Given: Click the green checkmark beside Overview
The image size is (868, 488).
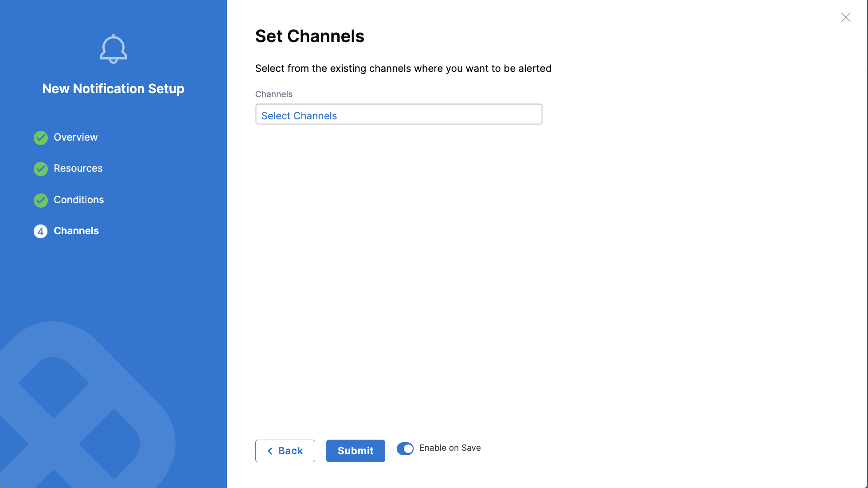Looking at the screenshot, I should 41,138.
